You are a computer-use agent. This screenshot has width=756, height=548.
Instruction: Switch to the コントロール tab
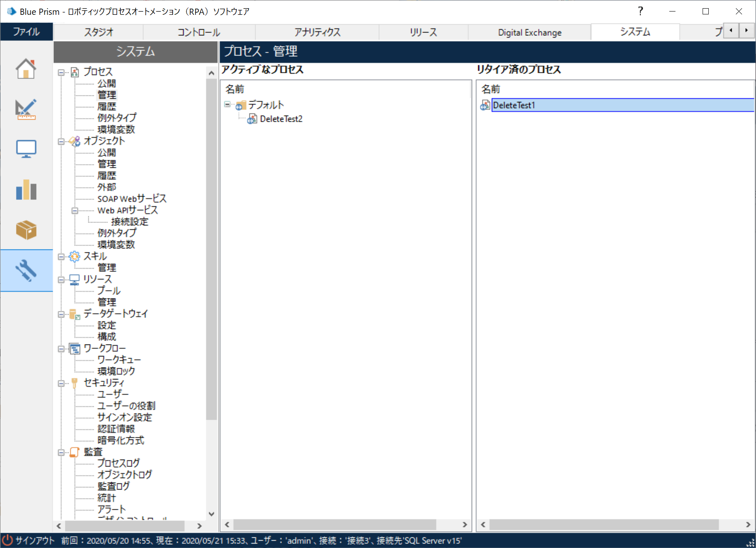coord(198,32)
